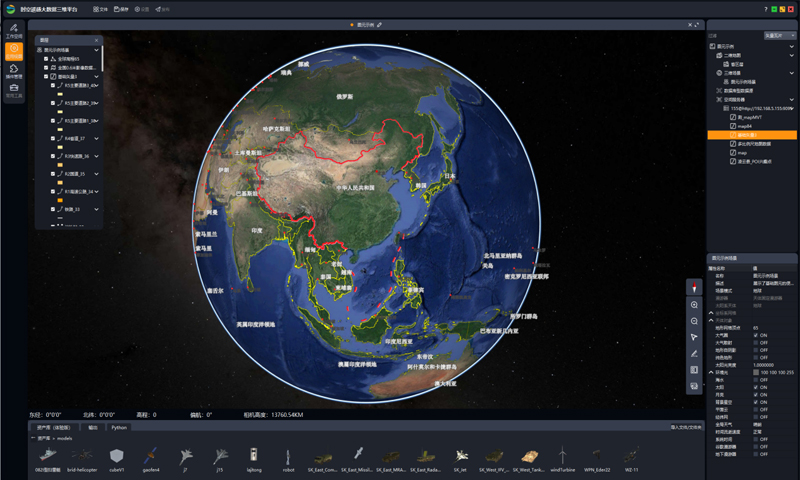The height and width of the screenshot is (480, 800).
Task: Close the 图层 layer panel
Action: [97, 40]
